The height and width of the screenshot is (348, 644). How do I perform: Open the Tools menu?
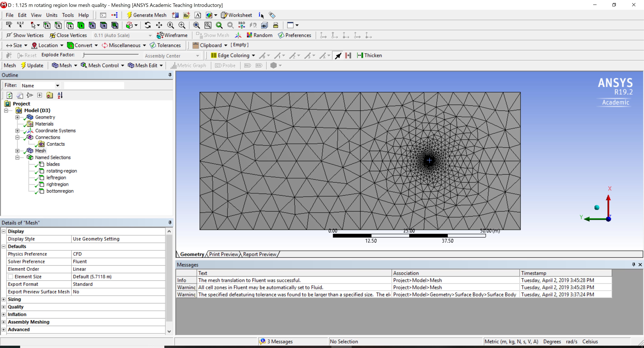click(x=68, y=15)
